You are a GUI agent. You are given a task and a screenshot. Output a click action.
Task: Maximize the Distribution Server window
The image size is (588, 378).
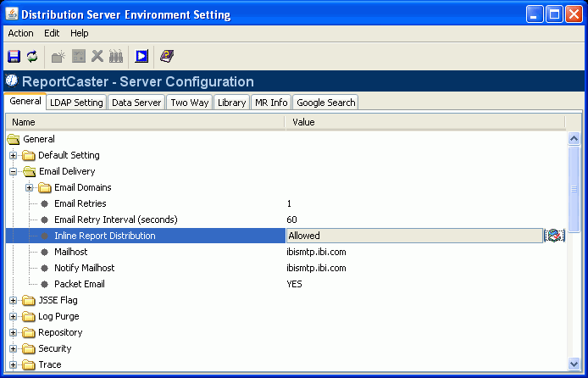tap(554, 14)
